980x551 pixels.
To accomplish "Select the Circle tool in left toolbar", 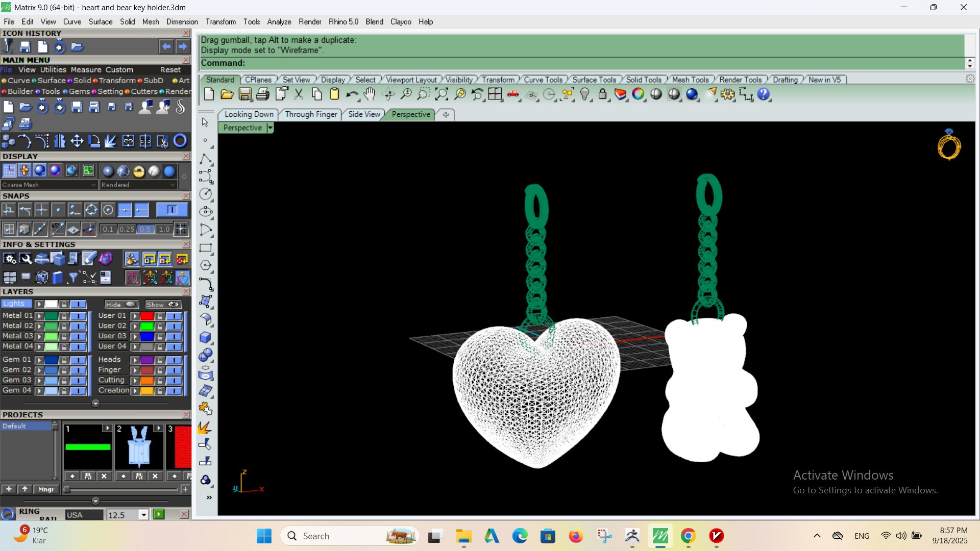I will 206,194.
